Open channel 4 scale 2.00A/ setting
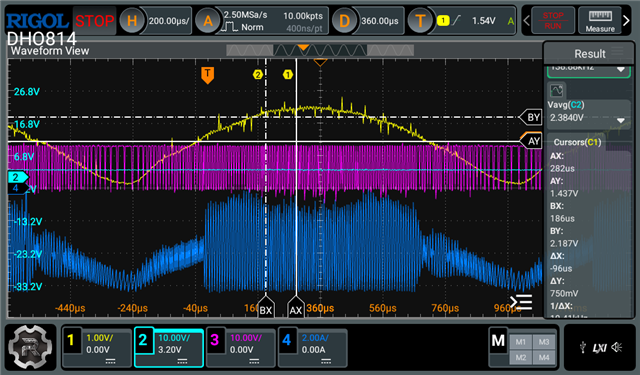 click(315, 338)
